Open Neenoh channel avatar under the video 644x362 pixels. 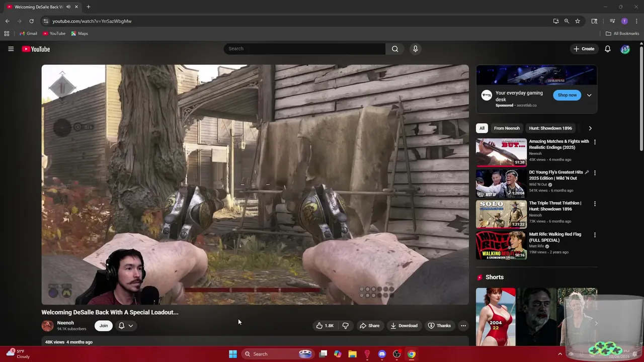(47, 326)
